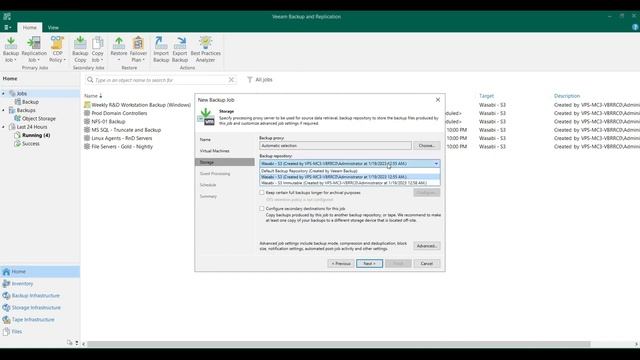Select Running (4) in the tree
The height and width of the screenshot is (360, 640).
(x=32, y=135)
